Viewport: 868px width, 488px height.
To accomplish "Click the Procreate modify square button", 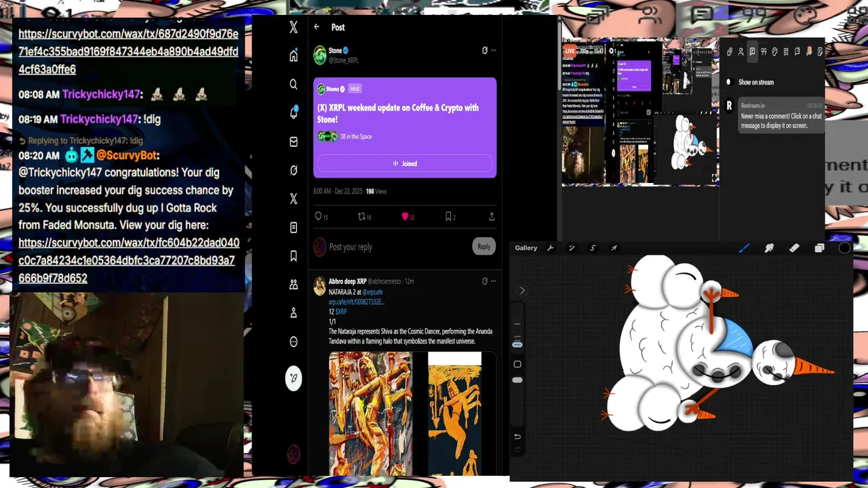I will point(517,364).
